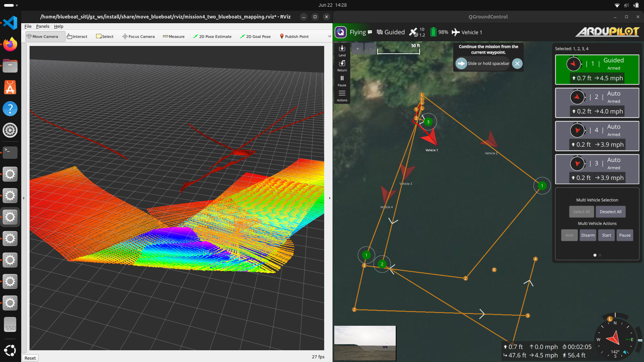Click the slide-to-confirm arrow handle
Image resolution: width=644 pixels, height=362 pixels.
coord(461,63)
